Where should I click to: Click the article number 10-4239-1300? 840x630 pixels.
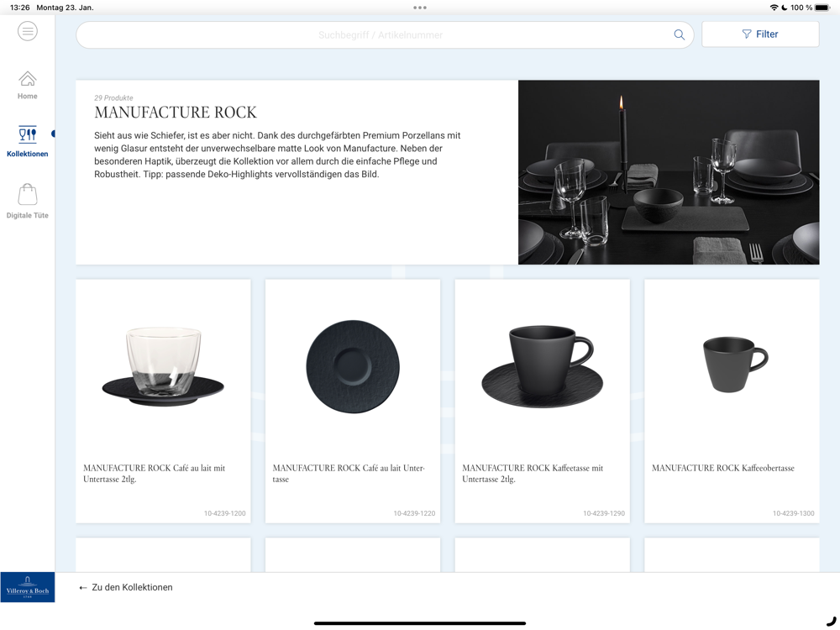794,513
